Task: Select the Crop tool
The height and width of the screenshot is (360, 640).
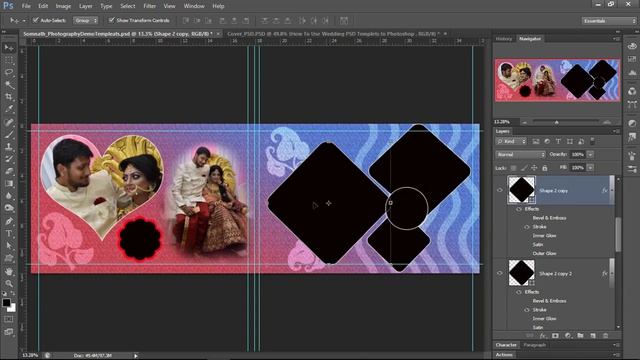Action: click(x=9, y=97)
